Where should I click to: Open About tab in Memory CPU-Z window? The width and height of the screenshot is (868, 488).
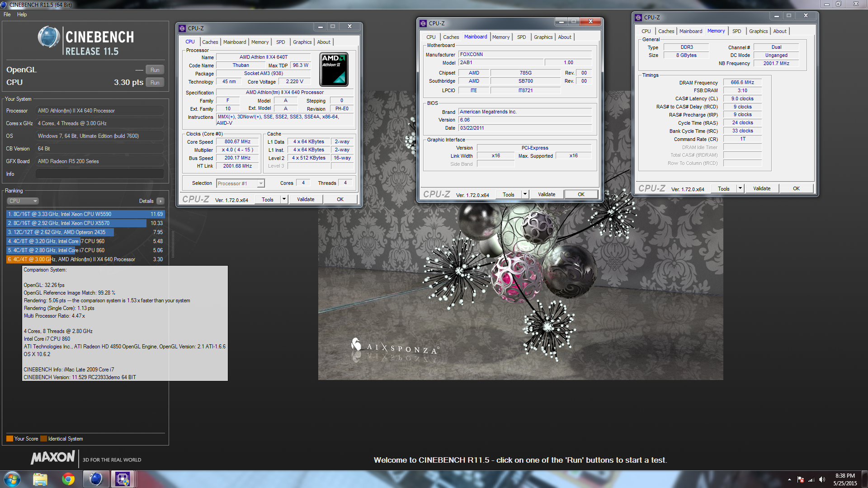pyautogui.click(x=780, y=31)
